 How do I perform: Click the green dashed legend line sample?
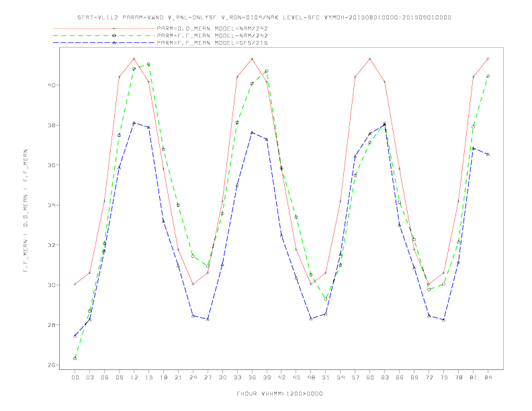click(104, 36)
